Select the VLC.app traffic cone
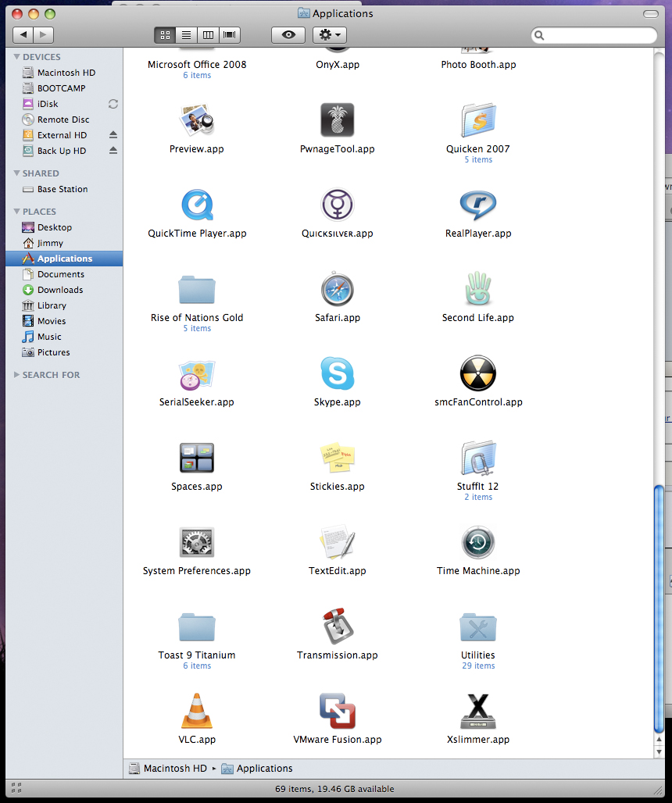 click(197, 711)
